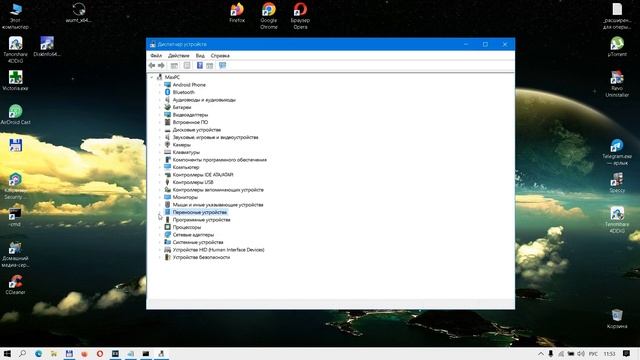Click the DiskInfo64 desktop shortcut
This screenshot has width=640, height=360.
pyautogui.click(x=47, y=47)
